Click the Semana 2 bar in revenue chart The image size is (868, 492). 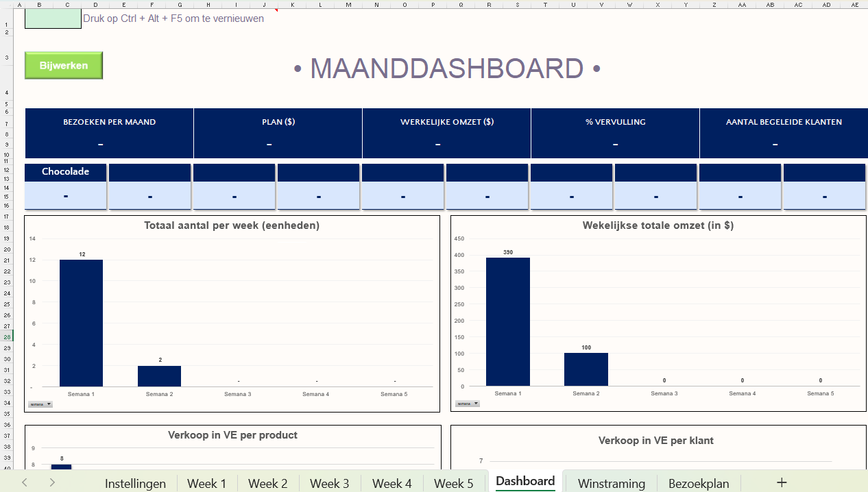(586, 369)
